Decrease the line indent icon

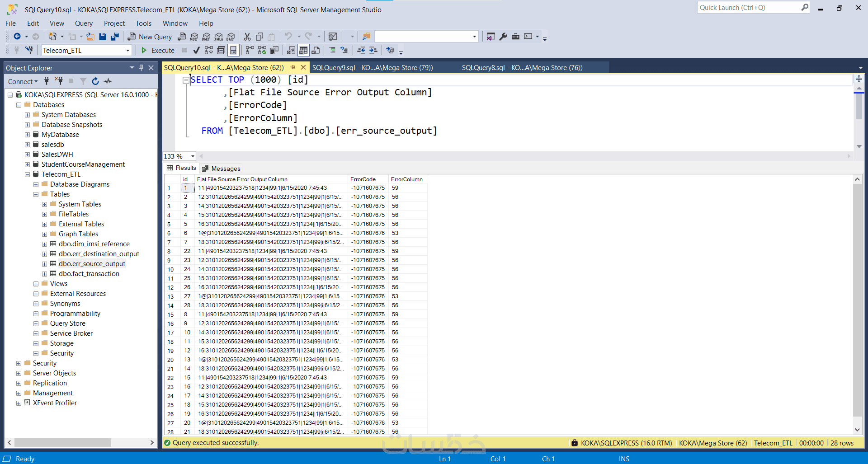coord(361,50)
